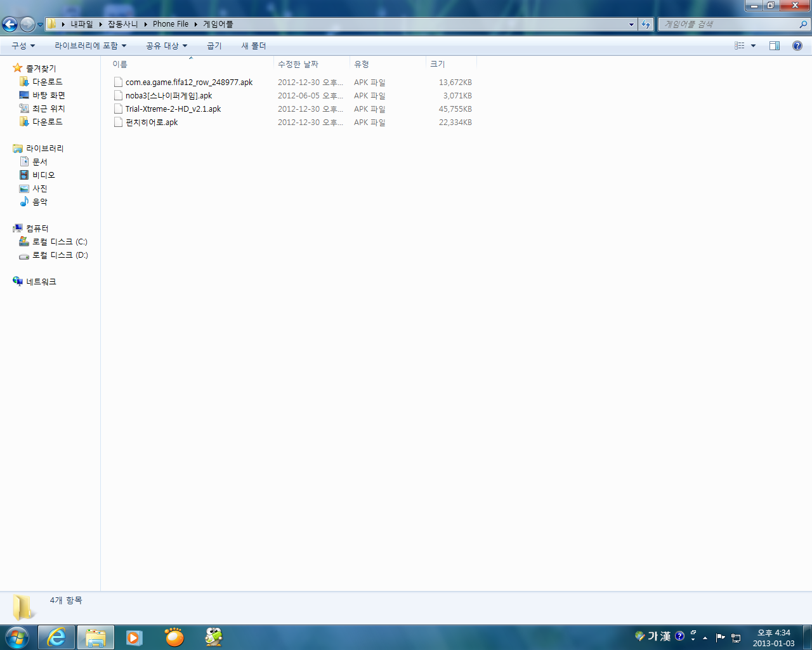Toggle the 가 Korean input mode indicator
This screenshot has height=650, width=812.
[x=652, y=636]
